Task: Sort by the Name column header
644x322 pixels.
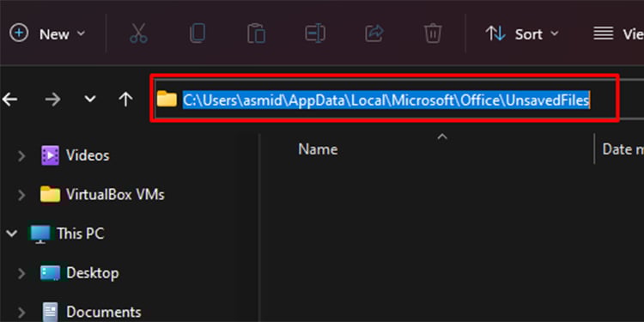Action: coord(318,149)
